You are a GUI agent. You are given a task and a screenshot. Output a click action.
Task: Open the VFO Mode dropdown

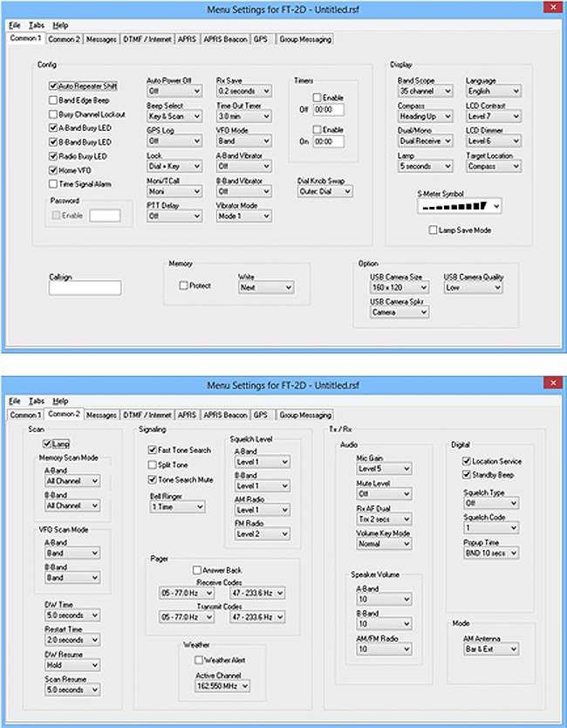coord(244,141)
